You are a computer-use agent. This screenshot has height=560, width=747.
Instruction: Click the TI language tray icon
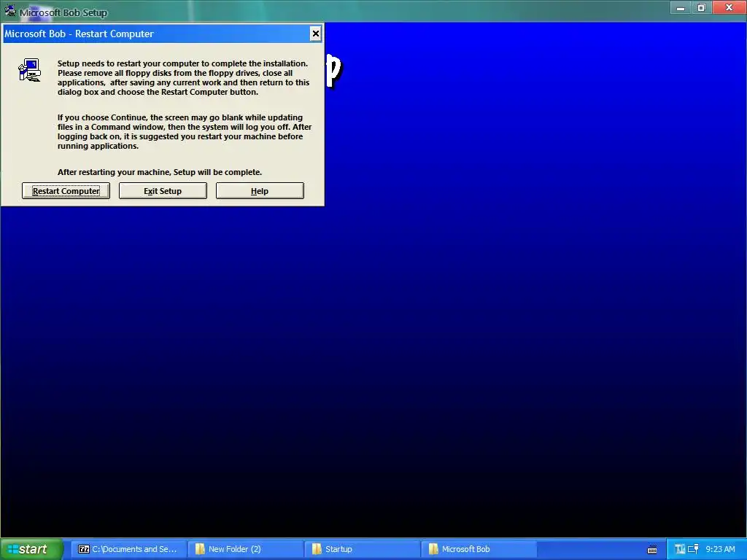click(680, 549)
